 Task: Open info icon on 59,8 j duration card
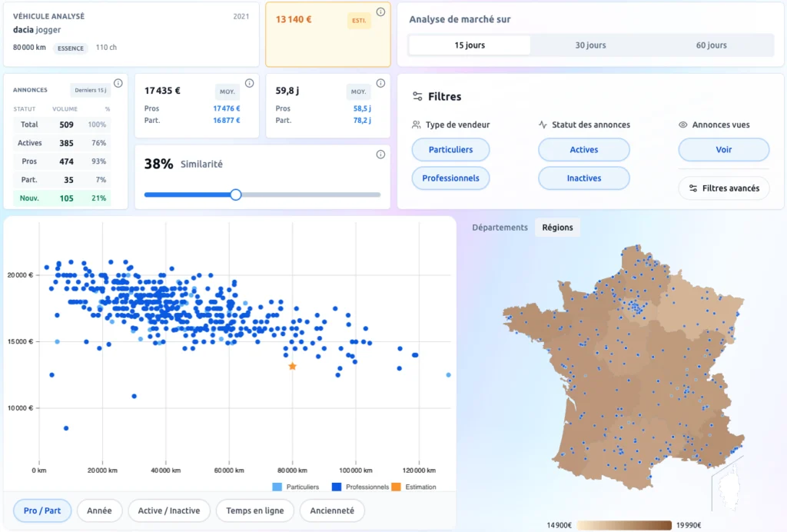click(380, 83)
